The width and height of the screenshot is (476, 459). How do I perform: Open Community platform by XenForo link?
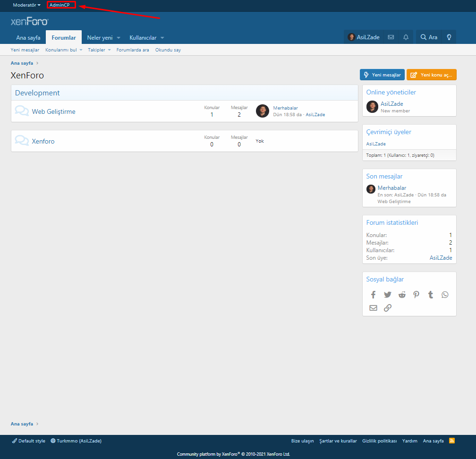[x=233, y=454]
